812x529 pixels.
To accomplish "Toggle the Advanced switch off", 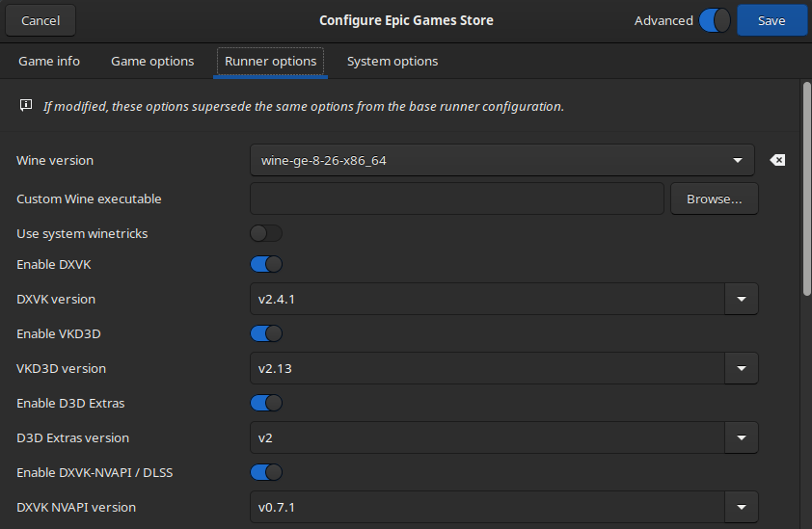I will (715, 20).
